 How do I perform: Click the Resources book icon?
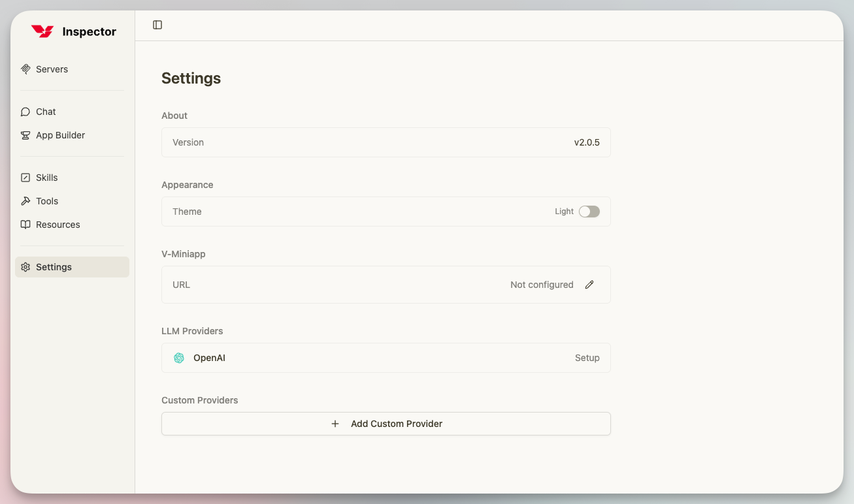coord(25,225)
